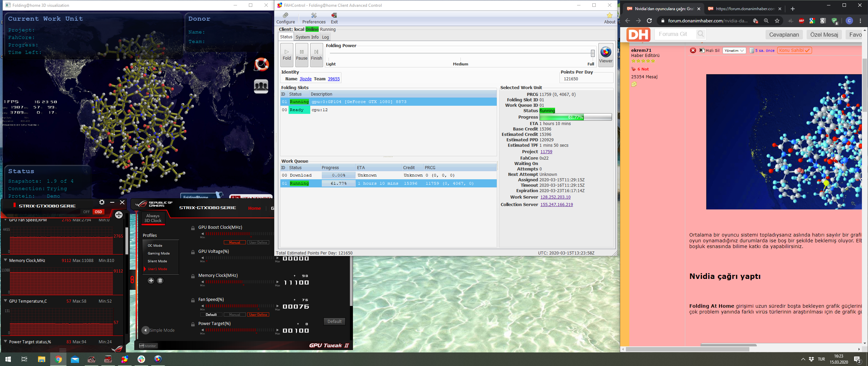Reload the browser page
The image size is (868, 366).
click(649, 21)
